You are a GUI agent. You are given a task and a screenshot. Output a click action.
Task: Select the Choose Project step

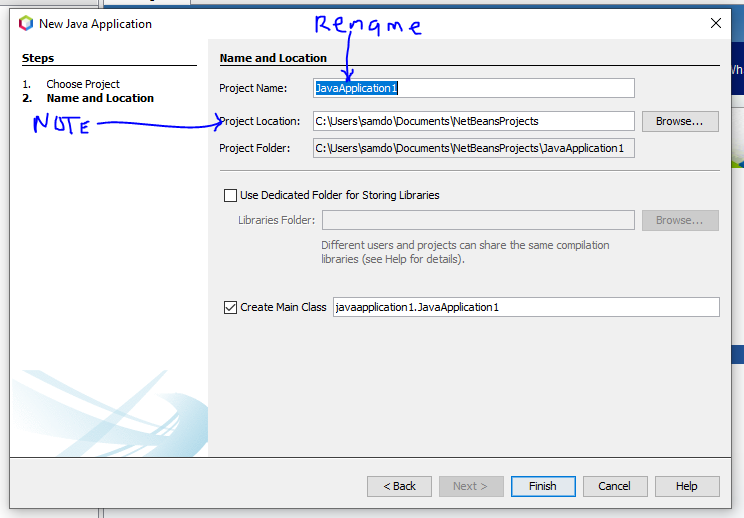(x=83, y=84)
